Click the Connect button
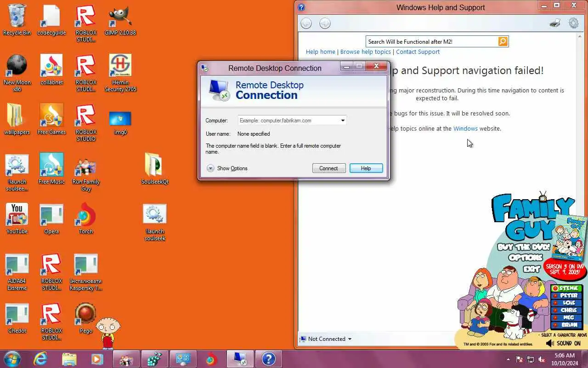Image resolution: width=588 pixels, height=368 pixels. click(328, 168)
